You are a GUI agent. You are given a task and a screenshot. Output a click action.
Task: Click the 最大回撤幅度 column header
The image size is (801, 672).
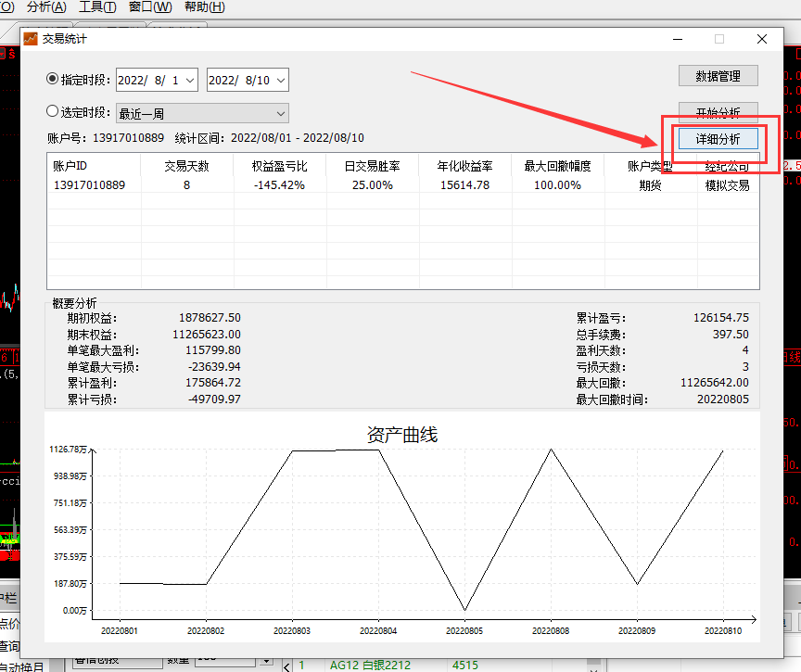[x=557, y=166]
